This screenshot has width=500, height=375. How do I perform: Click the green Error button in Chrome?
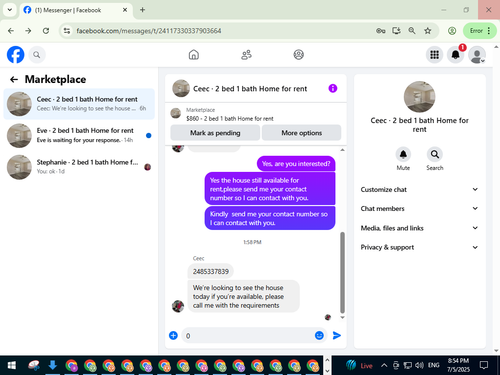[x=480, y=31]
